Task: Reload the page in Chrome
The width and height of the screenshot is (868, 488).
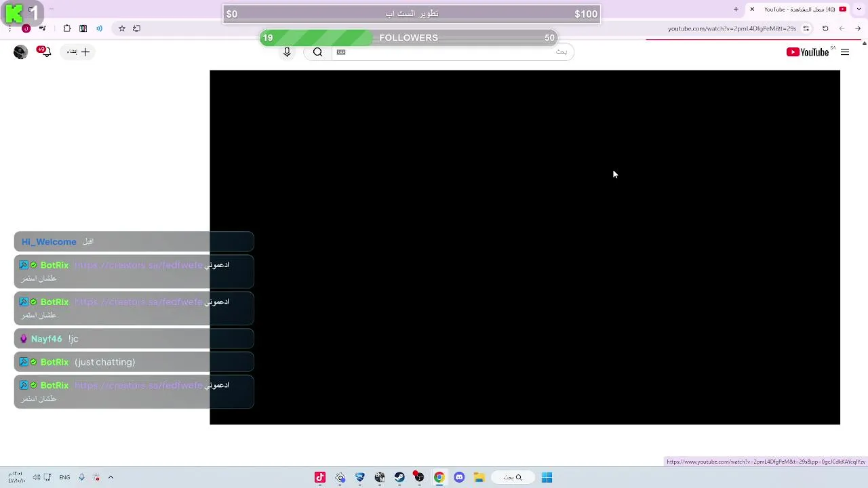Action: coord(825,28)
